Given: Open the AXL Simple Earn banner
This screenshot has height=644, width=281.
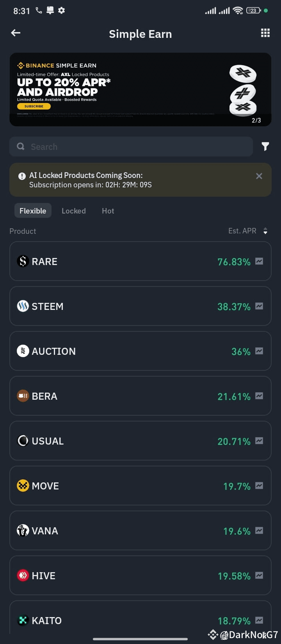Looking at the screenshot, I should point(140,89).
